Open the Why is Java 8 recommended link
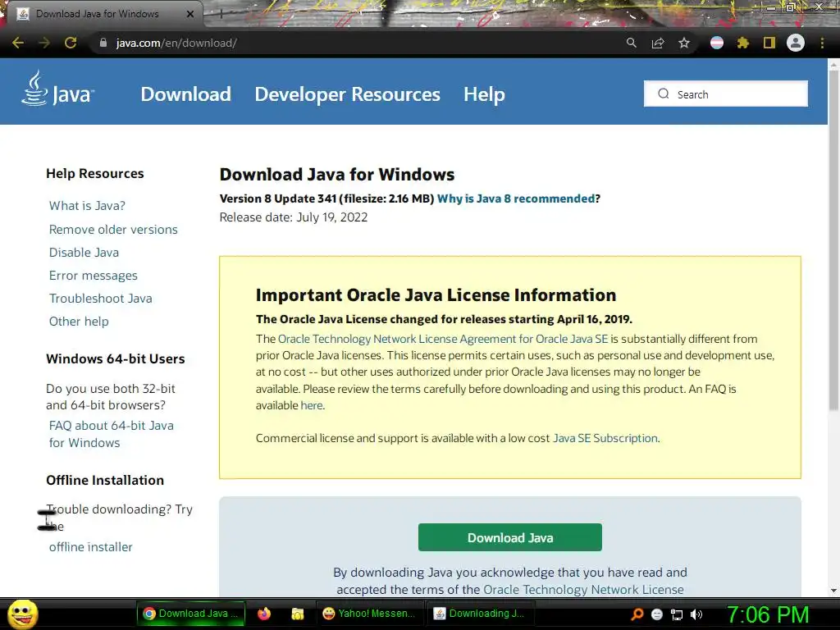The image size is (840, 630). pyautogui.click(x=516, y=199)
